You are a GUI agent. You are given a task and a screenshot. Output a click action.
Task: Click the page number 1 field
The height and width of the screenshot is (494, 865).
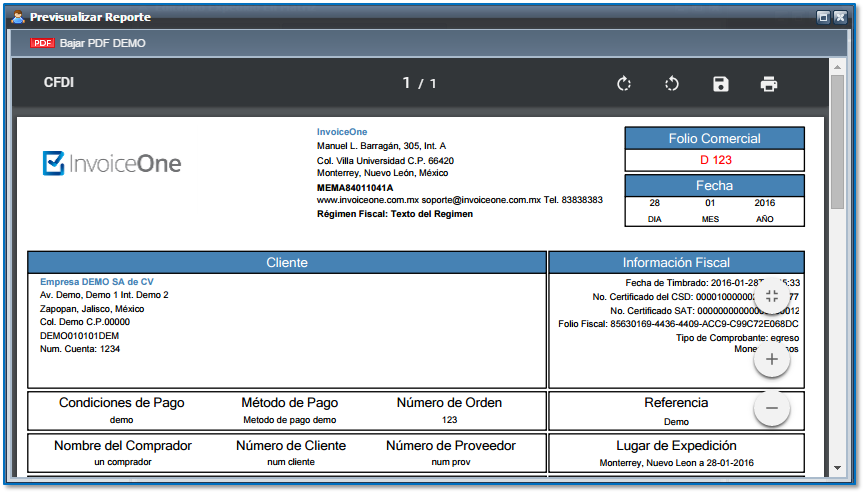tap(407, 83)
